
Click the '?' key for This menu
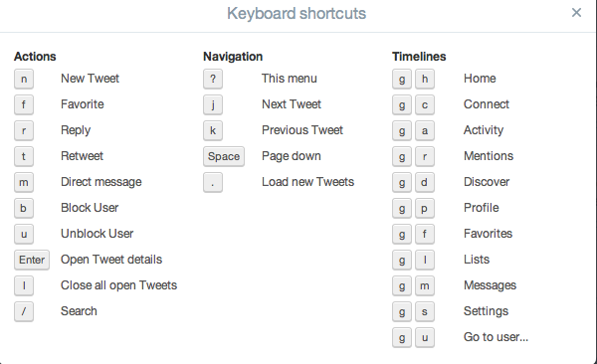(213, 79)
